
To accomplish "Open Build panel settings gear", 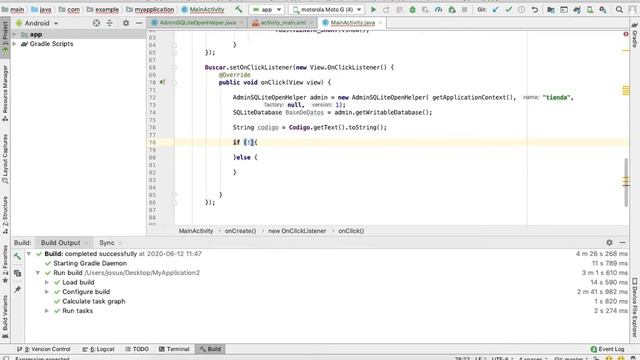I will (609, 242).
